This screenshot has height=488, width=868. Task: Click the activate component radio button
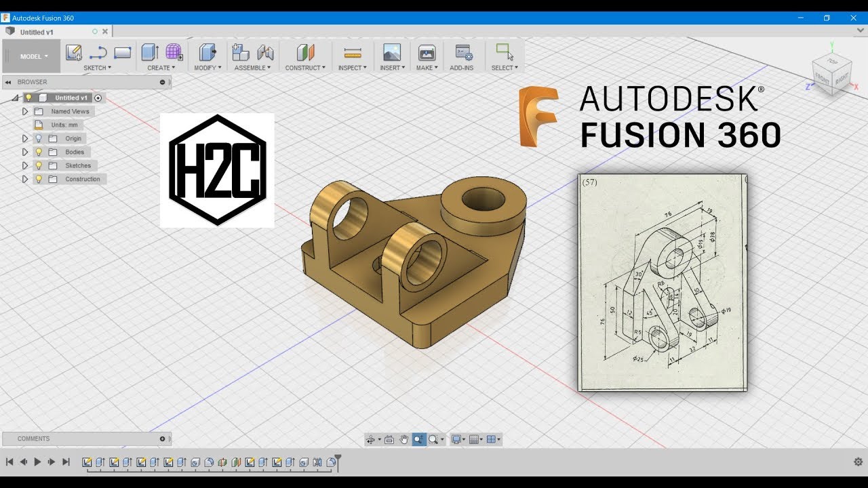[x=98, y=98]
